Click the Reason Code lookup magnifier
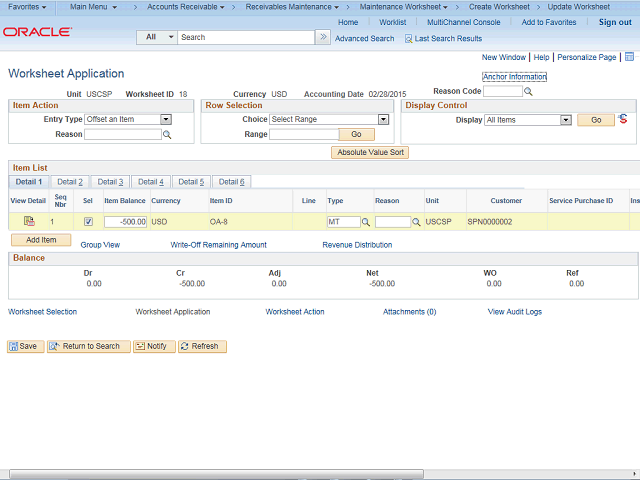 (529, 92)
